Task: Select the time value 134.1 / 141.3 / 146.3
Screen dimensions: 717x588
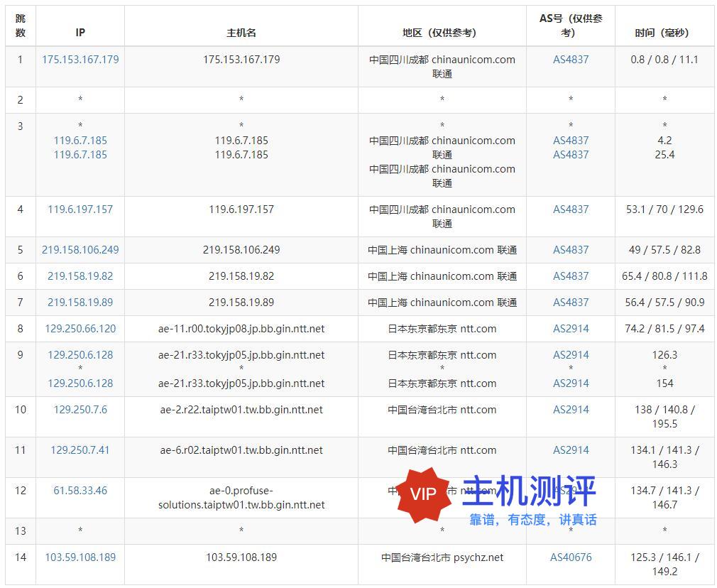Action: click(664, 457)
